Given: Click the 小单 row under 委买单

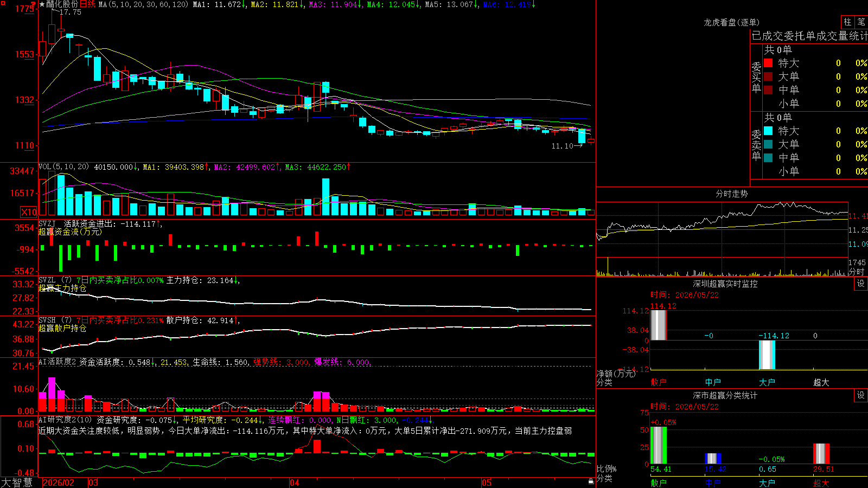Looking at the screenshot, I should [815, 104].
